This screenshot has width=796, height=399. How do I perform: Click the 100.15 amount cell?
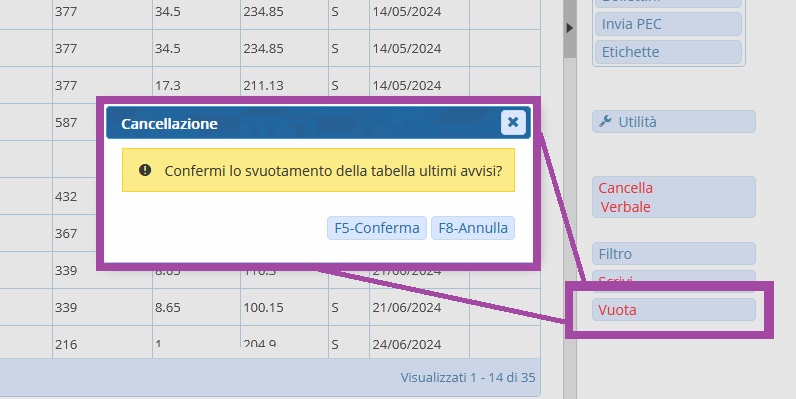coord(284,307)
